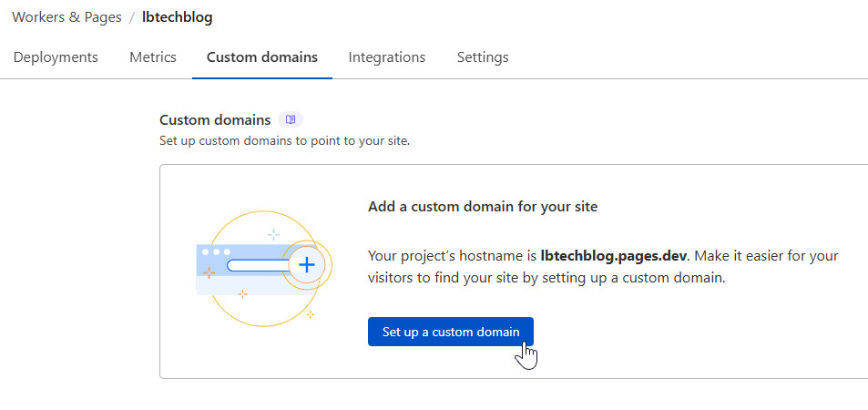Click the three browser dots in the illustration
This screenshot has width=868, height=410.
click(216, 251)
